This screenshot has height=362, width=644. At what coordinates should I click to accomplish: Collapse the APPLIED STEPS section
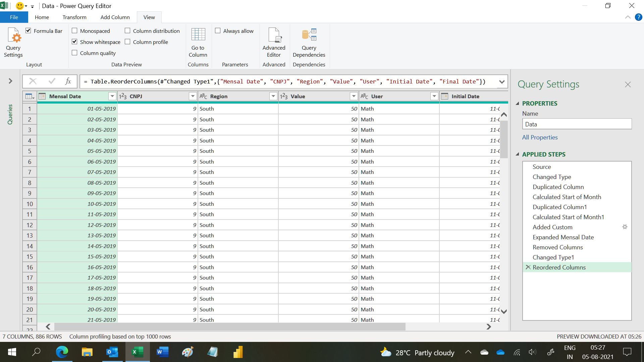pos(518,155)
